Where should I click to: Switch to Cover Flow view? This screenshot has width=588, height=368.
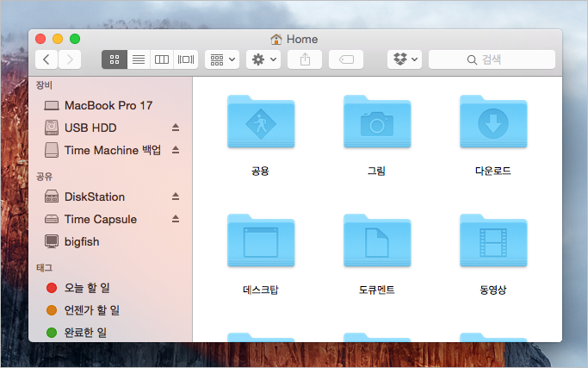186,59
